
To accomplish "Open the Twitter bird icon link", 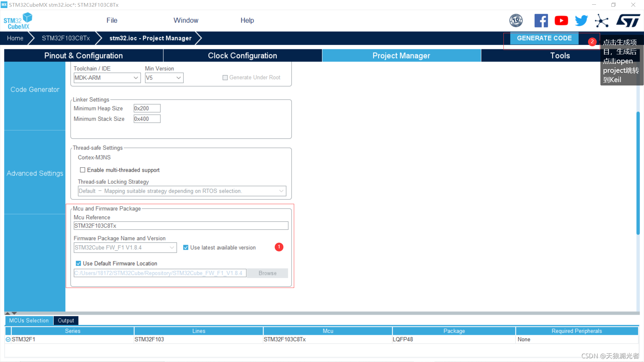I will click(x=581, y=21).
